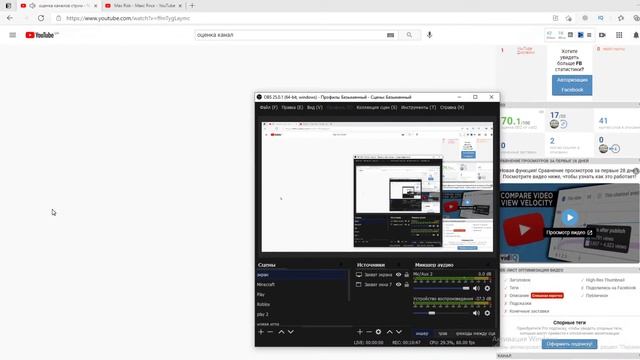Go back in the browser
This screenshot has height=360, width=640.
[10, 18]
